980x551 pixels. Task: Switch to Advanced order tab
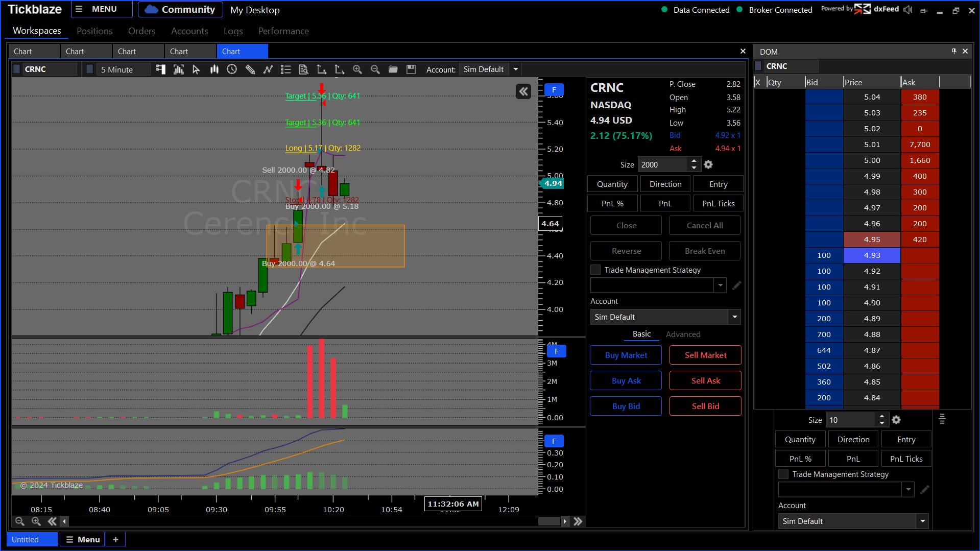(x=683, y=334)
